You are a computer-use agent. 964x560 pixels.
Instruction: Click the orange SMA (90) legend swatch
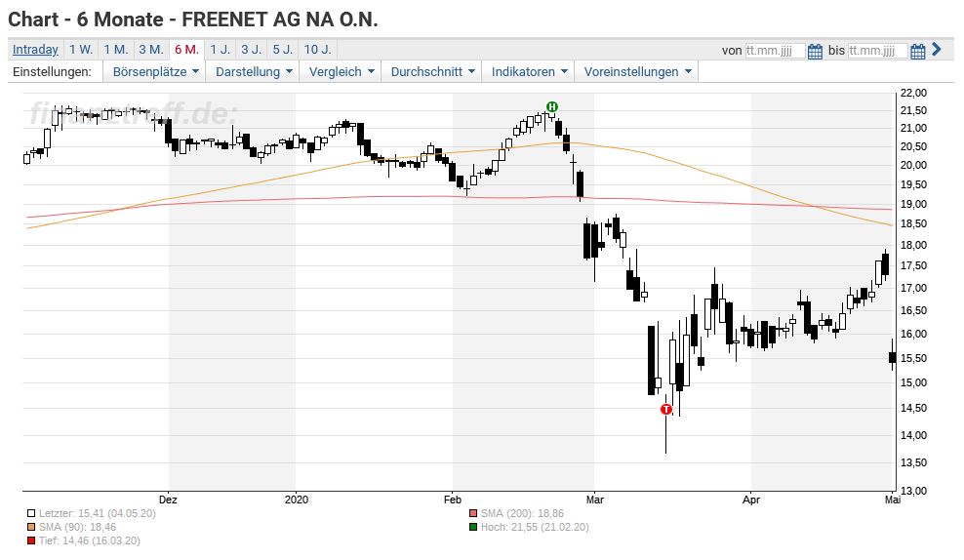coord(31,527)
